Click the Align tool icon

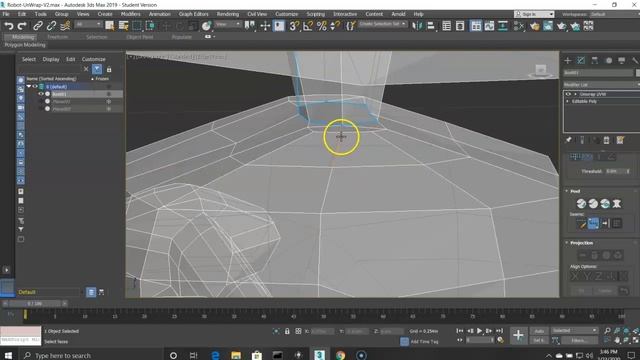click(x=431, y=26)
